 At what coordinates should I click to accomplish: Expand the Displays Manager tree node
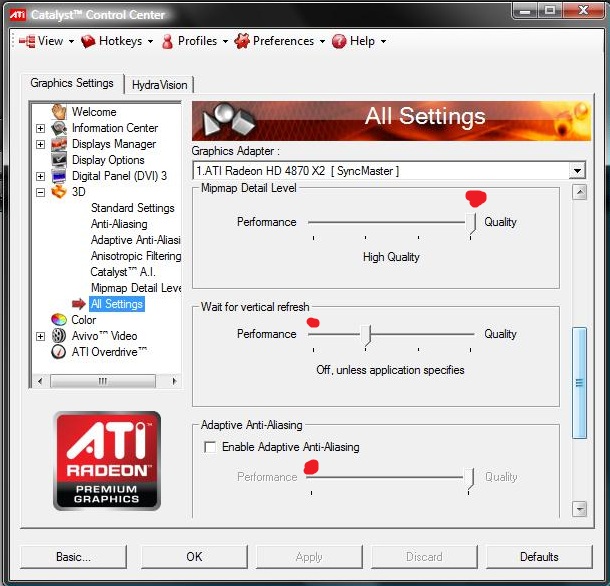point(40,144)
